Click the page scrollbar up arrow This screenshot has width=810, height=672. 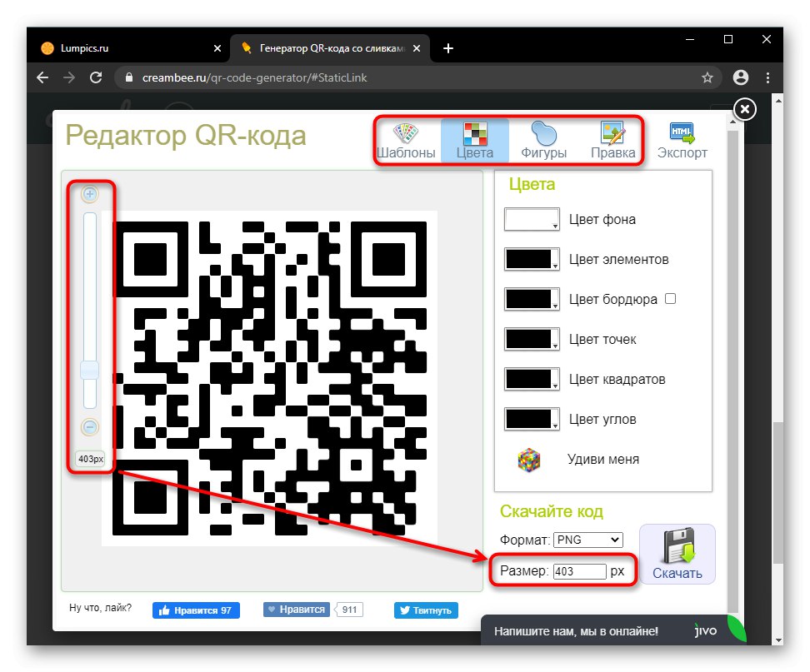pyautogui.click(x=778, y=100)
